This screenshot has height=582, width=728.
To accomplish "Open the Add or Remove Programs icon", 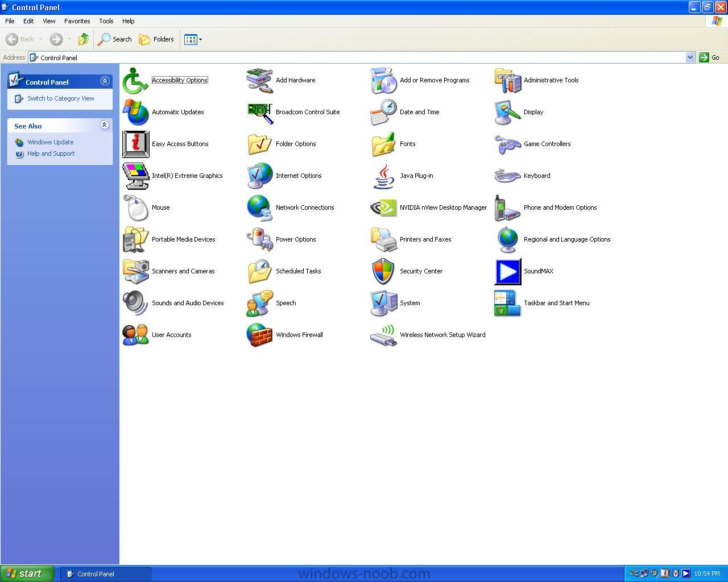I will [x=383, y=80].
